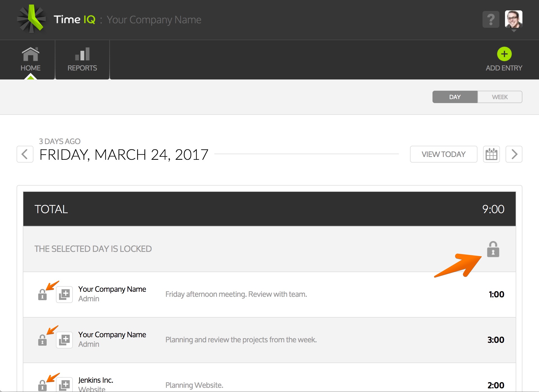Click the 'Friday, March 24, 2017' date heading
This screenshot has height=392, width=539.
(124, 155)
